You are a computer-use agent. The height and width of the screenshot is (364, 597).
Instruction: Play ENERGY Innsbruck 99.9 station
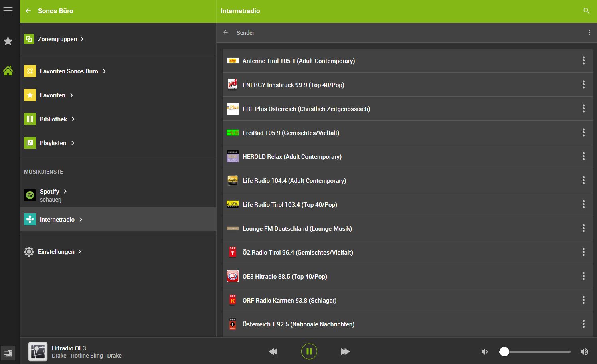tap(407, 85)
